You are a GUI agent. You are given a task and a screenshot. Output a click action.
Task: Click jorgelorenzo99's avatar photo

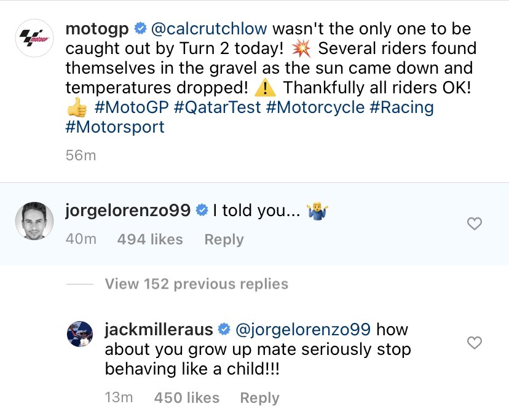coord(33,219)
